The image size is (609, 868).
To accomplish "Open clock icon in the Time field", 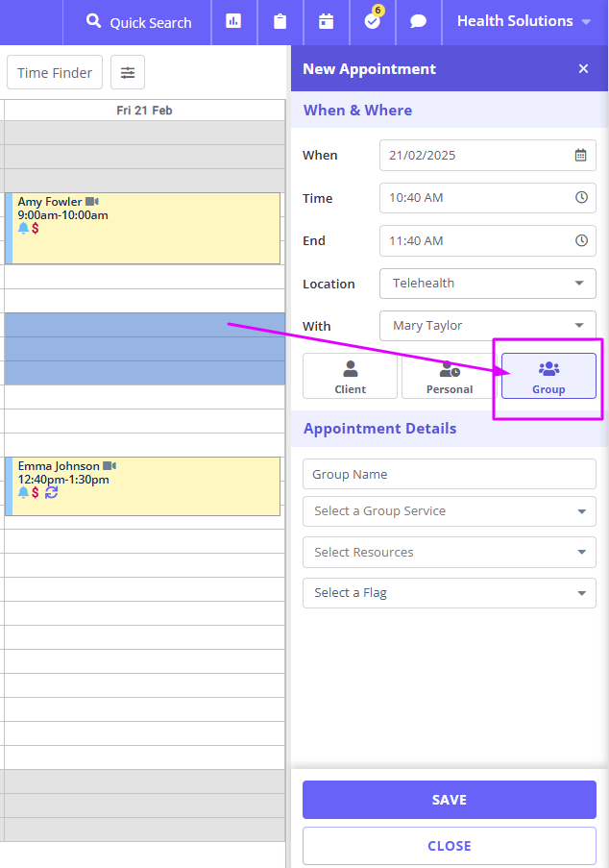I will coord(581,198).
